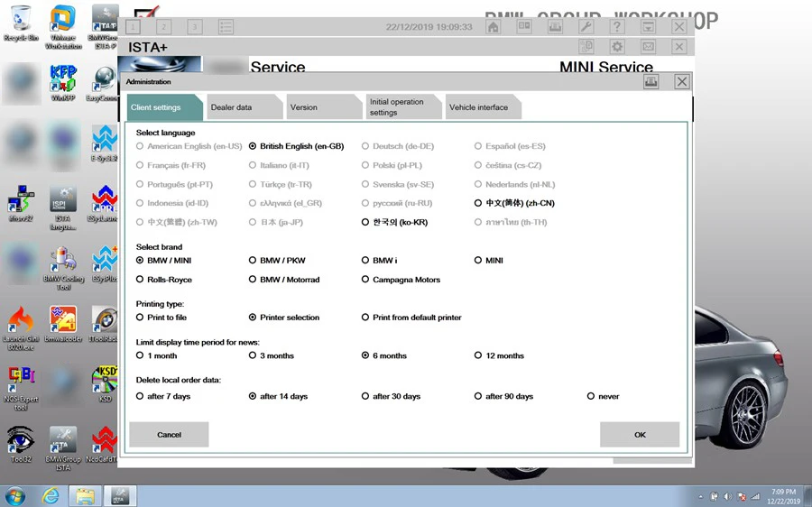Image resolution: width=812 pixels, height=507 pixels.
Task: Open File Explorer from taskbar
Action: (85, 496)
